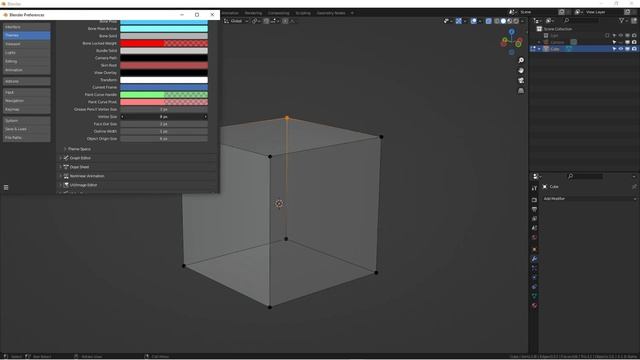This screenshot has width=640, height=360.
Task: Open the View Layer properties tab icon
Action: [x=534, y=219]
